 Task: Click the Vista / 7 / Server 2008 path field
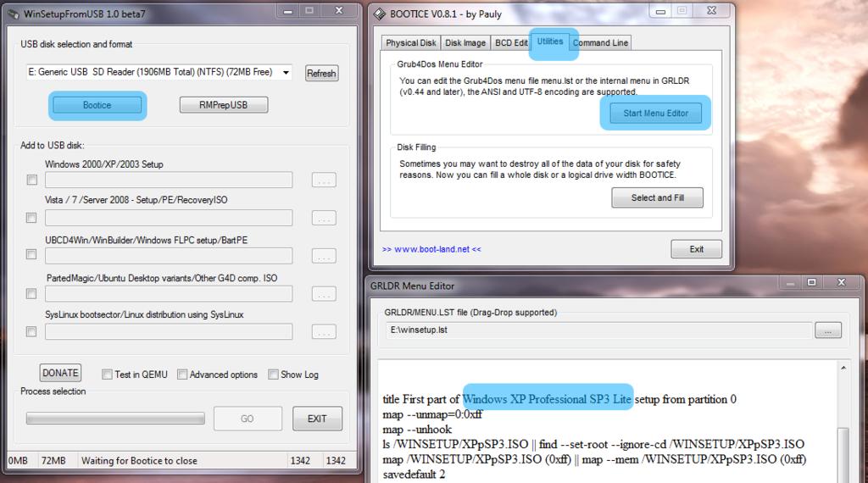pyautogui.click(x=169, y=218)
